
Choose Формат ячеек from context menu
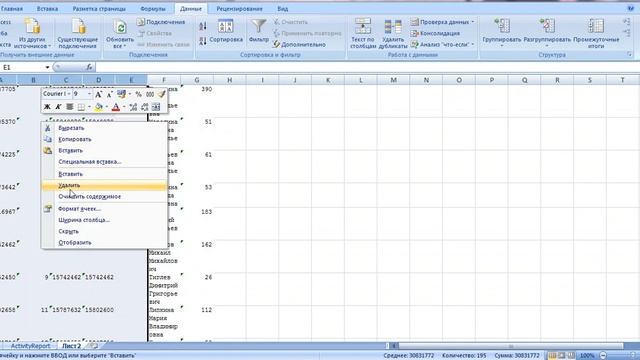pos(104,209)
